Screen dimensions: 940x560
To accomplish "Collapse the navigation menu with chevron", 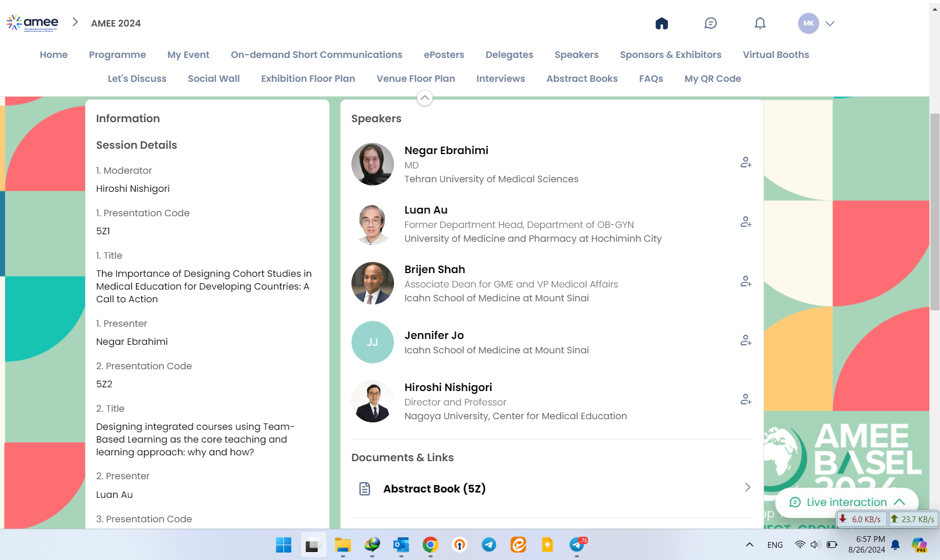I will [424, 98].
